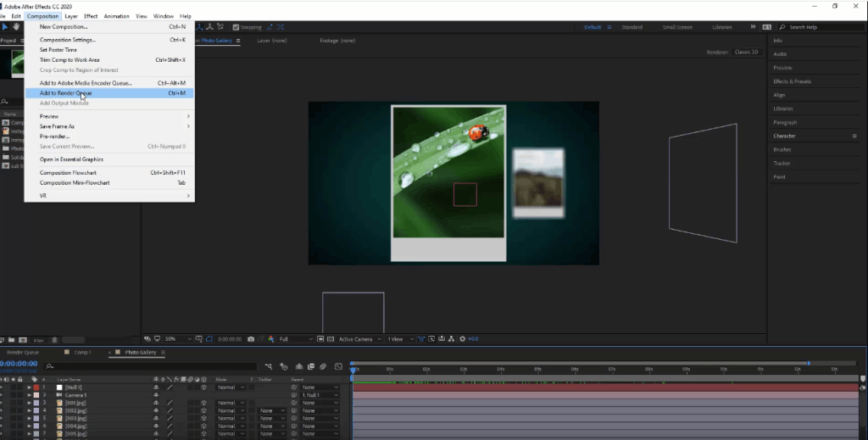Click the pink label swatch of Camera 1
Screen dimensions: 868x440
(36, 395)
